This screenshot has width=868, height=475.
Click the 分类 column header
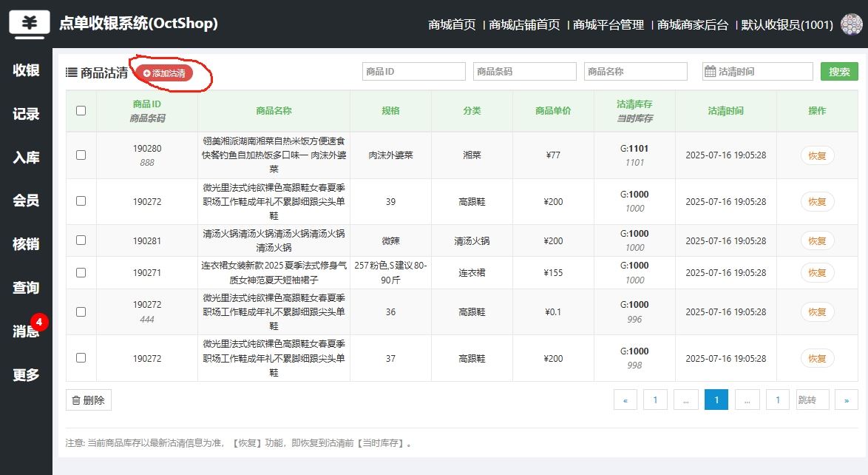pyautogui.click(x=472, y=111)
